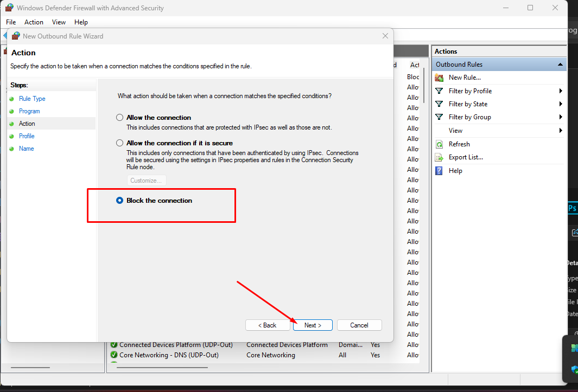Open the Action menu in menu bar
Image resolution: width=578 pixels, height=392 pixels.
pyautogui.click(x=34, y=22)
